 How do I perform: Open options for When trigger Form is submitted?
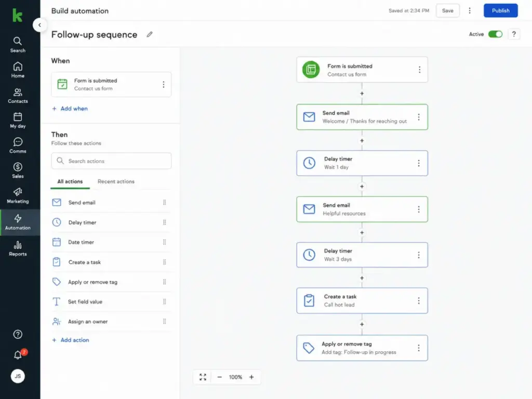[164, 85]
